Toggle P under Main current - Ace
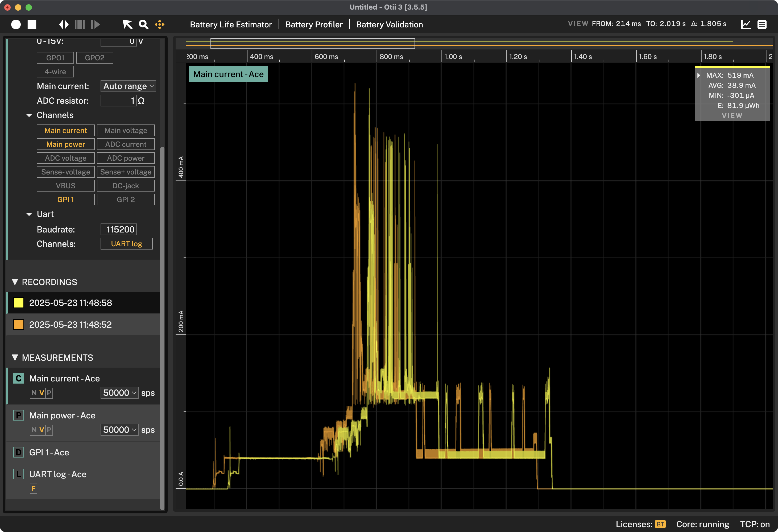The image size is (778, 532). (x=49, y=393)
